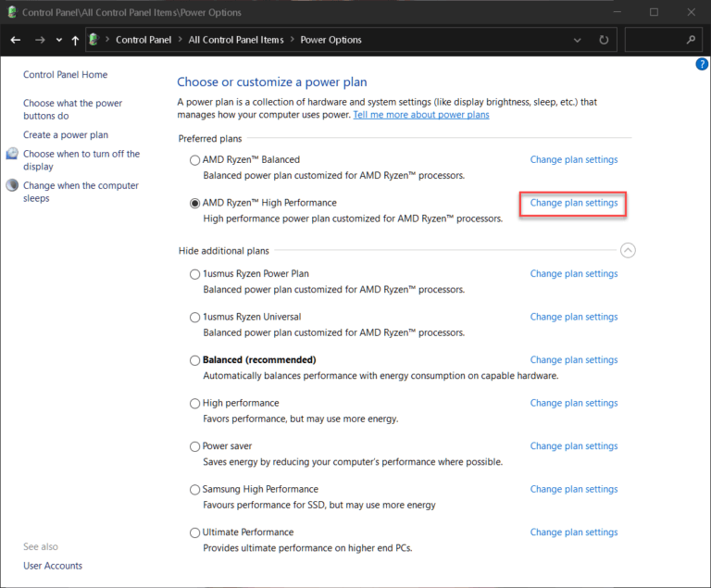Open the Create a power plan link
Image resolution: width=711 pixels, height=588 pixels.
(66, 135)
